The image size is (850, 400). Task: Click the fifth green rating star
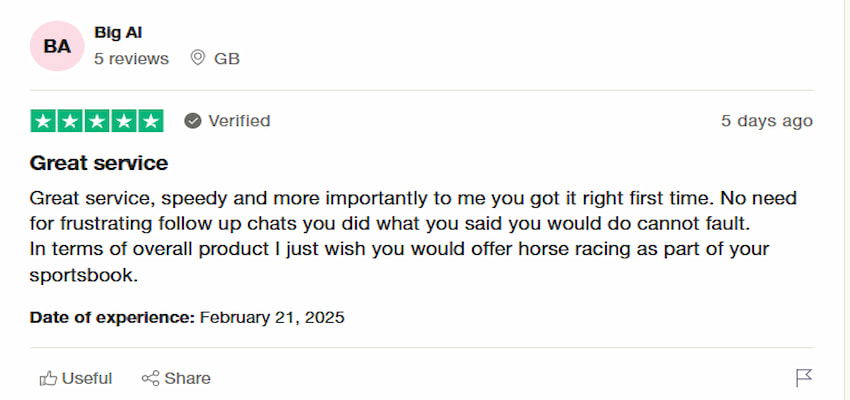(149, 121)
